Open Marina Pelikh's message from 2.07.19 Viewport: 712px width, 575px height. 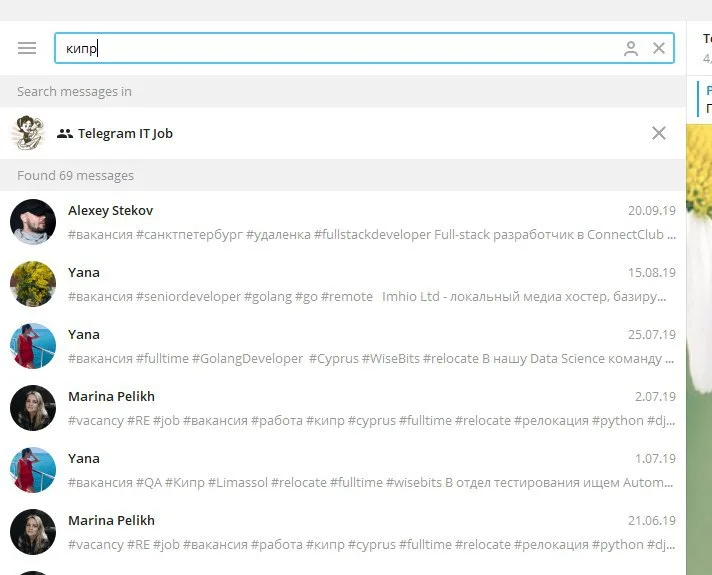coord(370,408)
